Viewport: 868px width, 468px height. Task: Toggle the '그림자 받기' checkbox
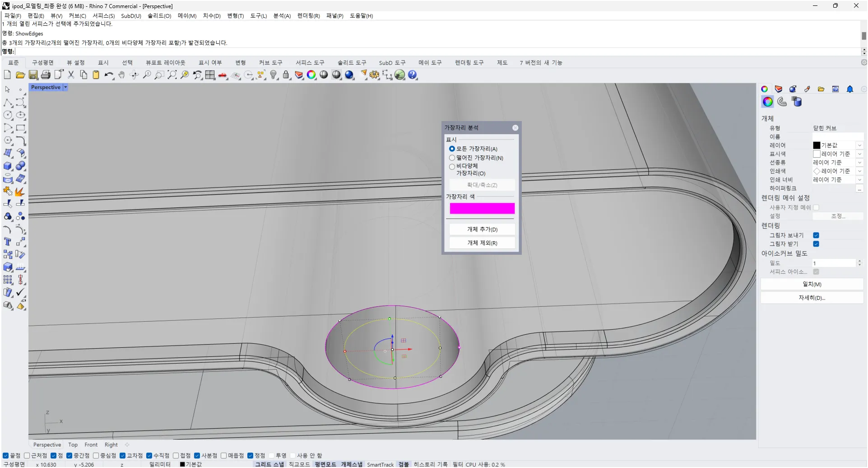tap(816, 244)
